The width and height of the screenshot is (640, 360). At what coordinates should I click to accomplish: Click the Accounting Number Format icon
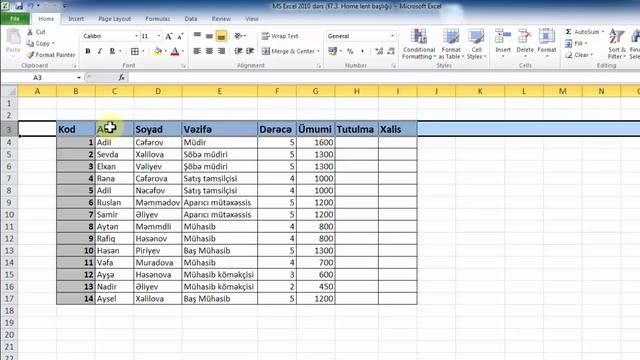pyautogui.click(x=333, y=51)
